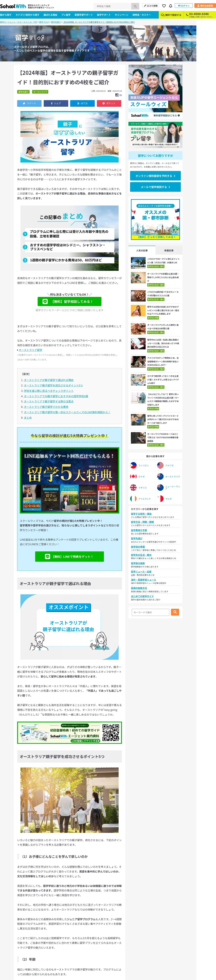216x980 pixels.
Task: Jump to オーストラリアが親子留学で選ばれる理由 in contents
Action: (49, 380)
